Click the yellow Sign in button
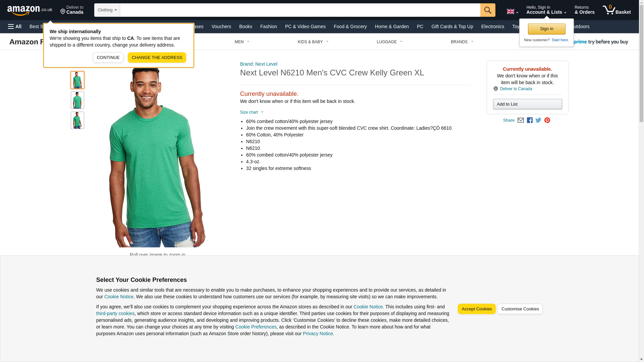Image resolution: width=644 pixels, height=362 pixels. [546, 29]
